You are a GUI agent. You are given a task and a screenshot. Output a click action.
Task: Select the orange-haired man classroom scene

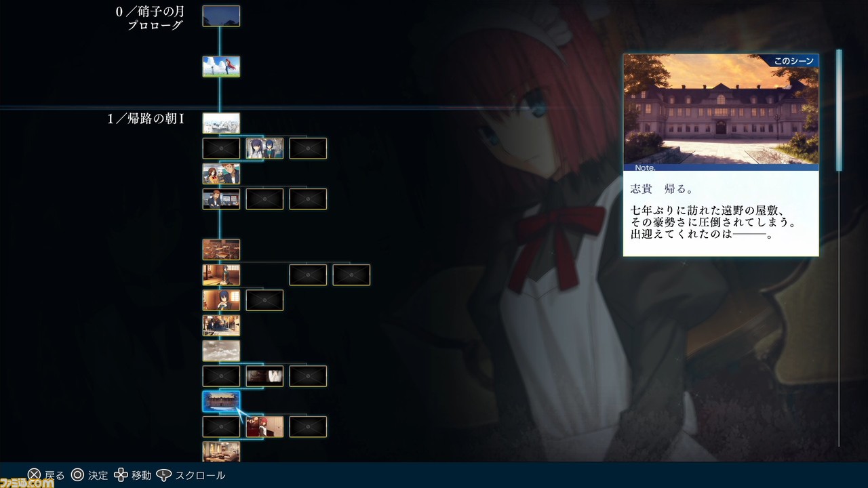point(221,199)
